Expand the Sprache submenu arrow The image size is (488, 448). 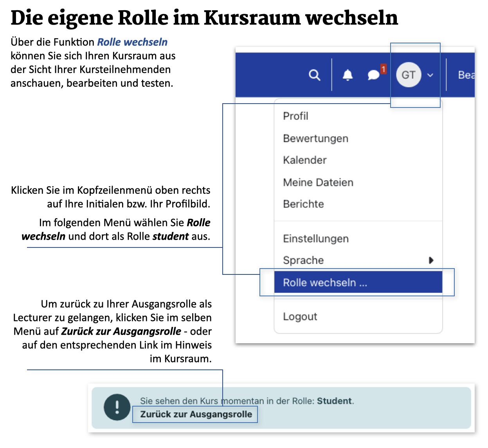coord(431,260)
